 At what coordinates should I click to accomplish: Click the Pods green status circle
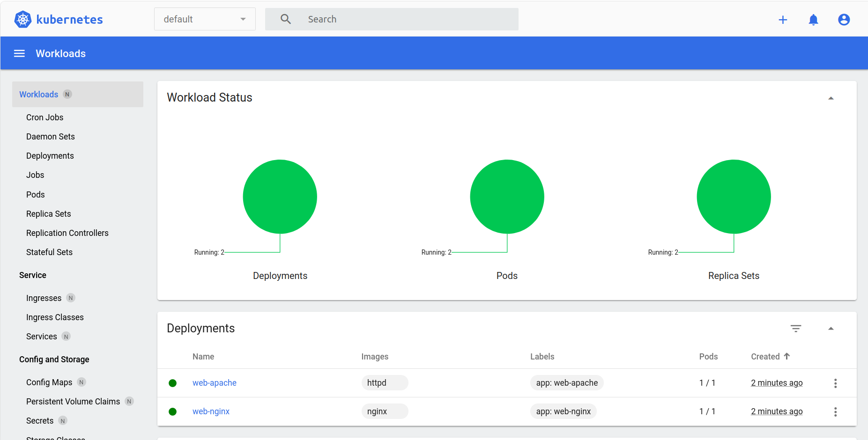507,197
